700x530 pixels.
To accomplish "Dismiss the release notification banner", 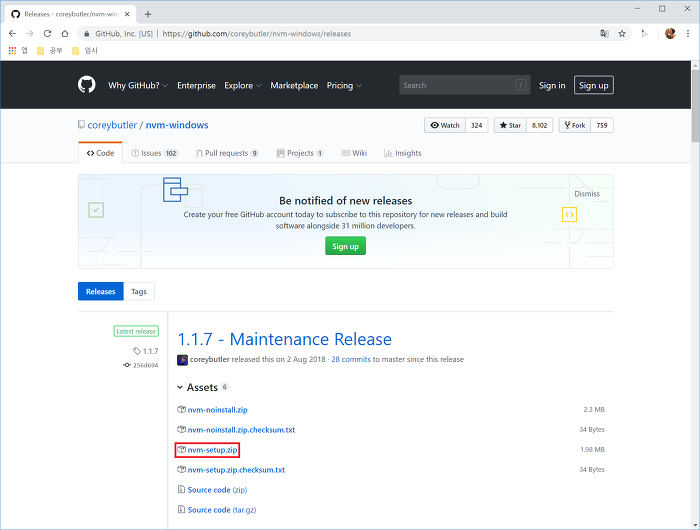I will click(587, 194).
